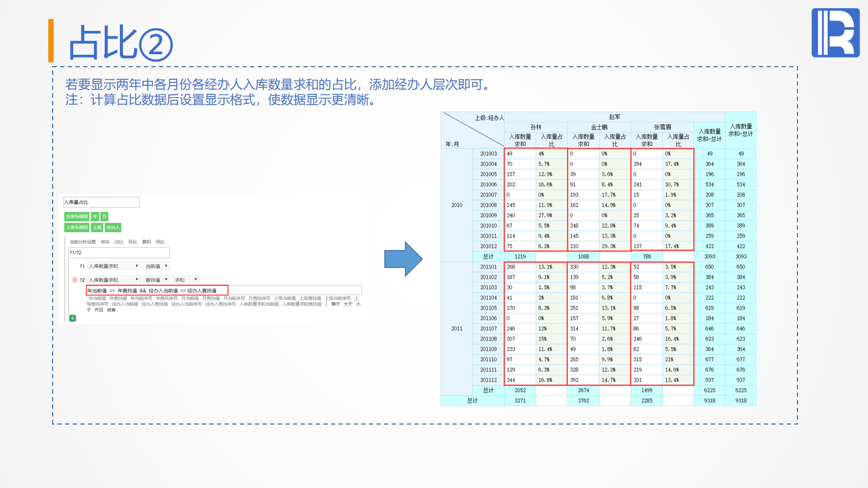Click the 2674 subtotal cell
The width and height of the screenshot is (868, 488).
tap(584, 391)
